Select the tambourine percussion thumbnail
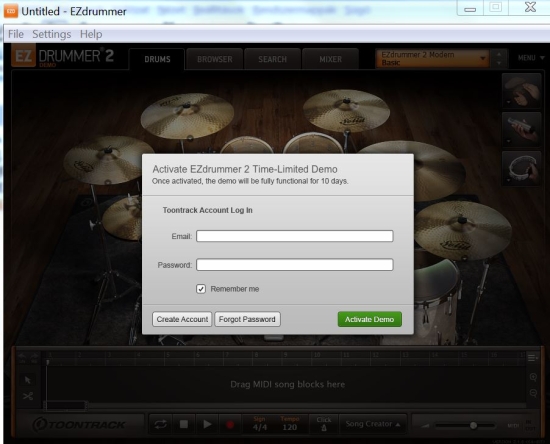This screenshot has height=444, width=550. pos(521,168)
